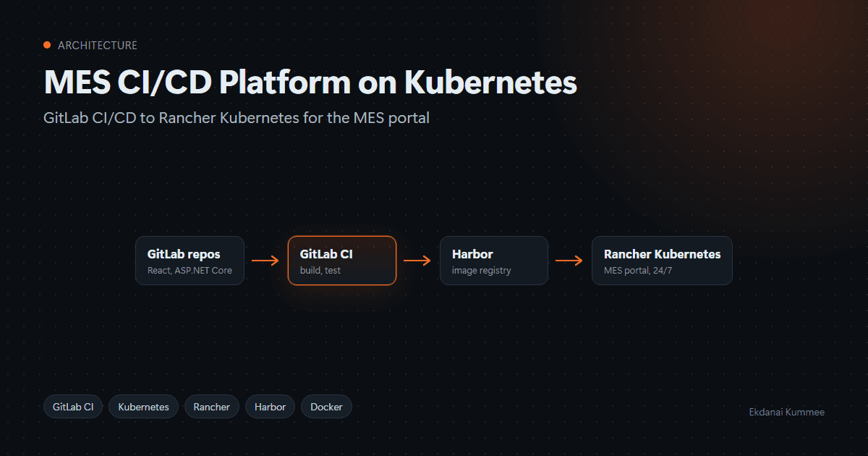Click the GitLab CI tag pill
The width and height of the screenshot is (868, 456).
point(73,407)
